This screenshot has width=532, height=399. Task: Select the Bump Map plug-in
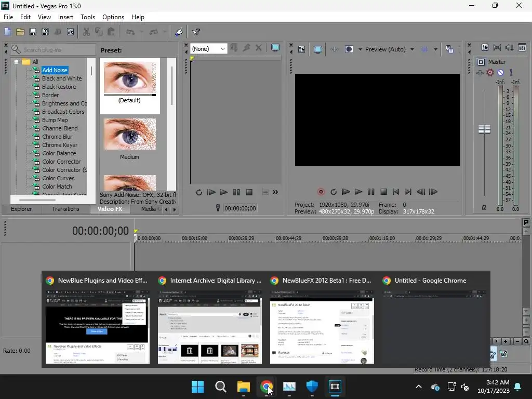coord(55,120)
